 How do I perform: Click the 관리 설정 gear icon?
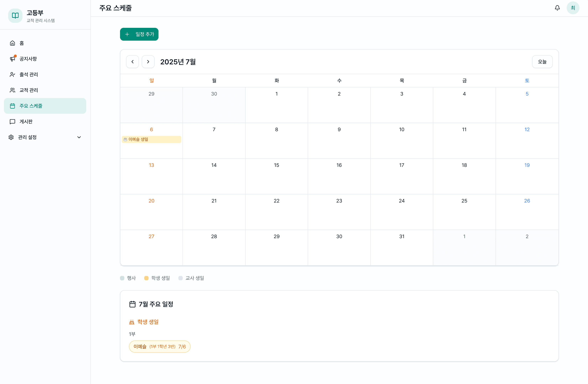[x=11, y=137]
